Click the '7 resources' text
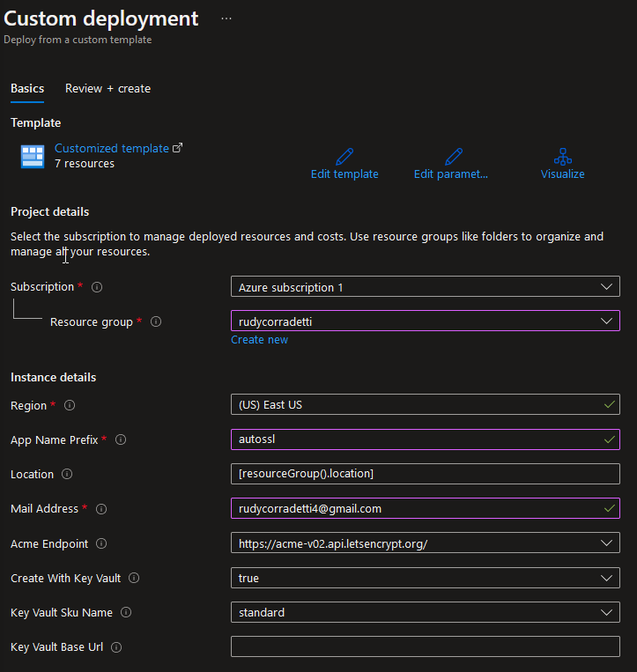 (x=85, y=164)
